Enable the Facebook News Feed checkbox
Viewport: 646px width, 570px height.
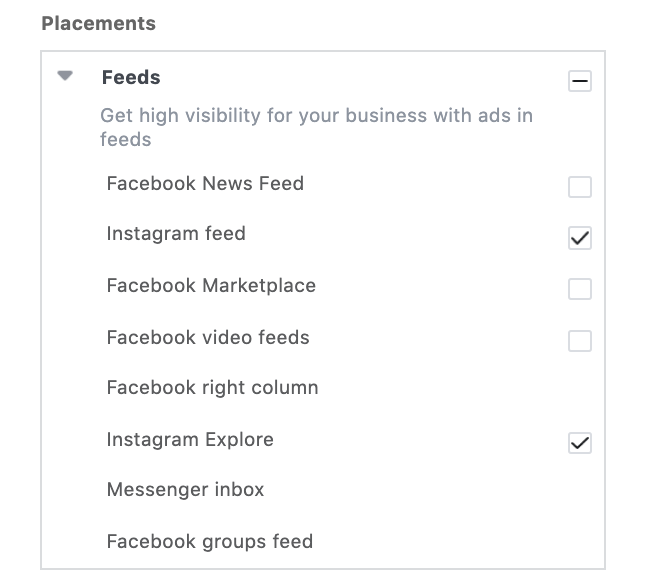[579, 187]
